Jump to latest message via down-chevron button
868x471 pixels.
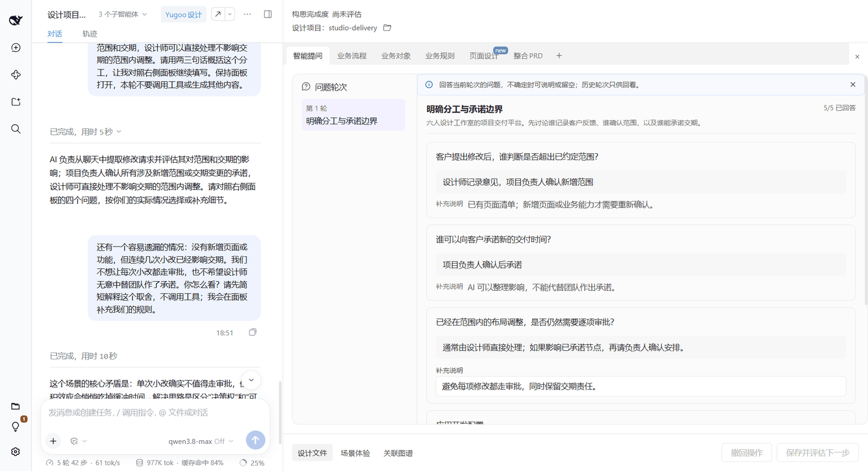pos(251,380)
